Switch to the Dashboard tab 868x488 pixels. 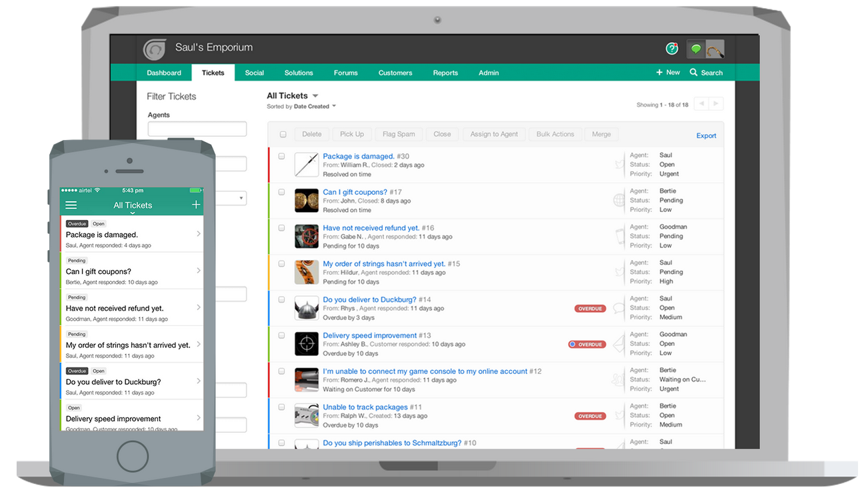164,73
